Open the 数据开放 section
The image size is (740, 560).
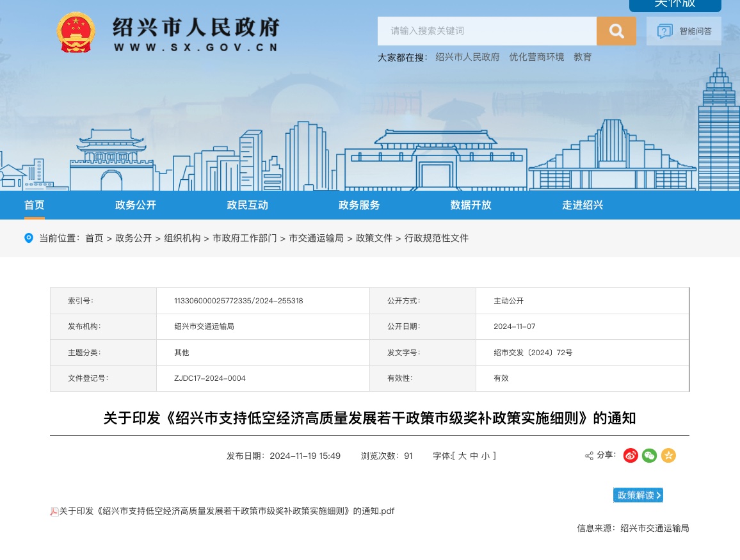[x=471, y=205]
